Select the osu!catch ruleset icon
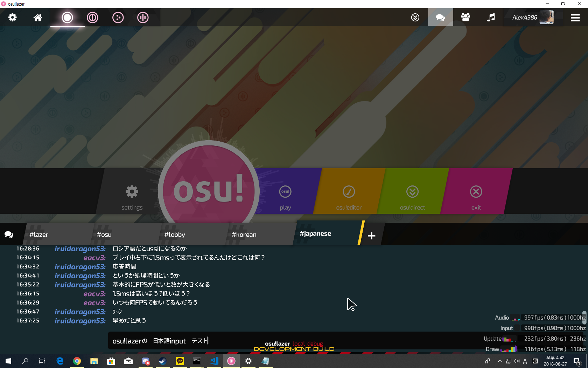This screenshot has width=588, height=368. click(x=118, y=17)
